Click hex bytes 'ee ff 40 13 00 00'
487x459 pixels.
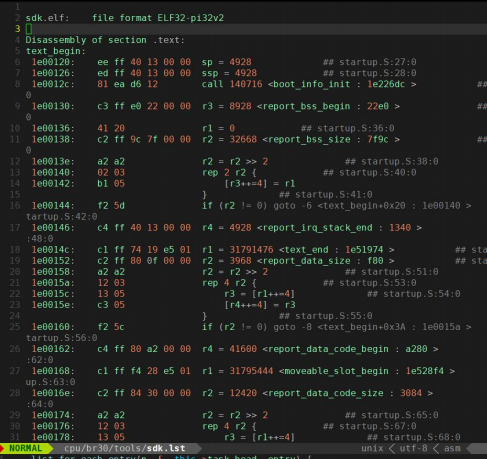pyautogui.click(x=144, y=62)
